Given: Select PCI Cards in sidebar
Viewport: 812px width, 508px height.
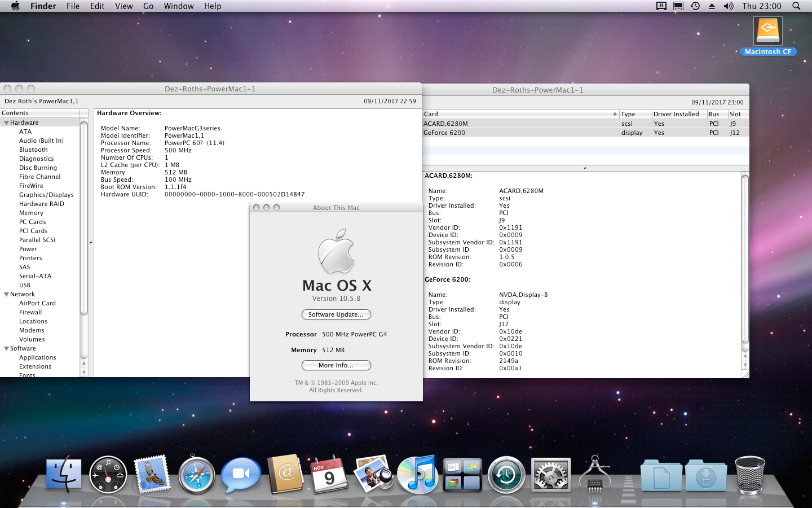Looking at the screenshot, I should click(x=33, y=231).
